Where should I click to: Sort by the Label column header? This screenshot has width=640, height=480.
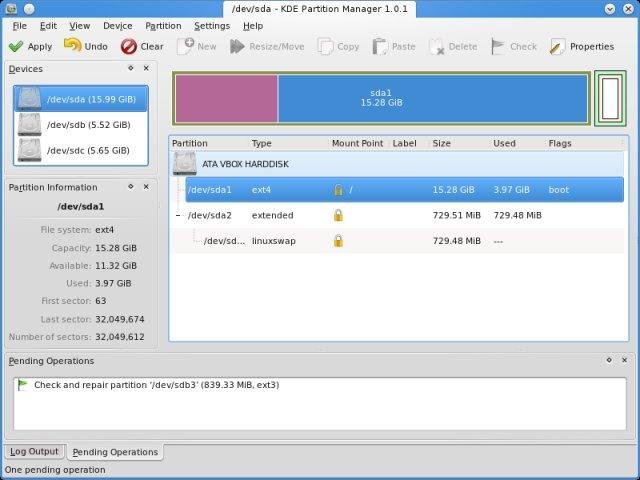tap(404, 143)
